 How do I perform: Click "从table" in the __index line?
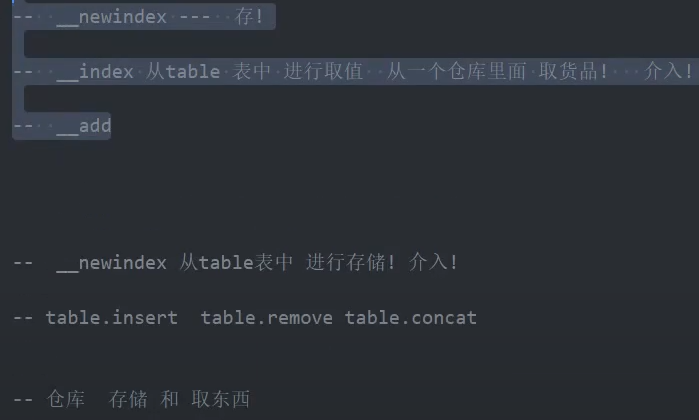[x=183, y=71]
